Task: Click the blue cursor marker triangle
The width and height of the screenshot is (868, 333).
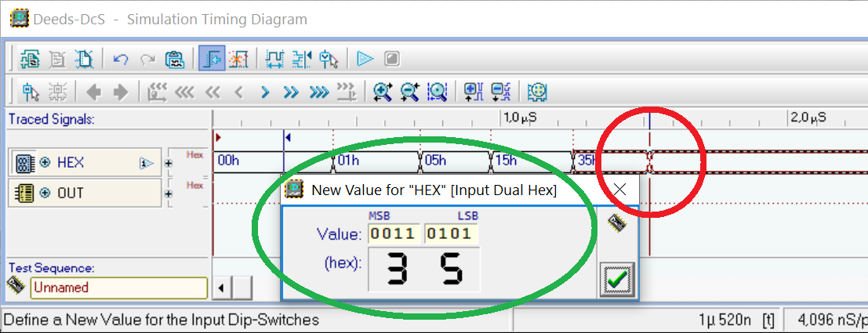Action: point(288,138)
